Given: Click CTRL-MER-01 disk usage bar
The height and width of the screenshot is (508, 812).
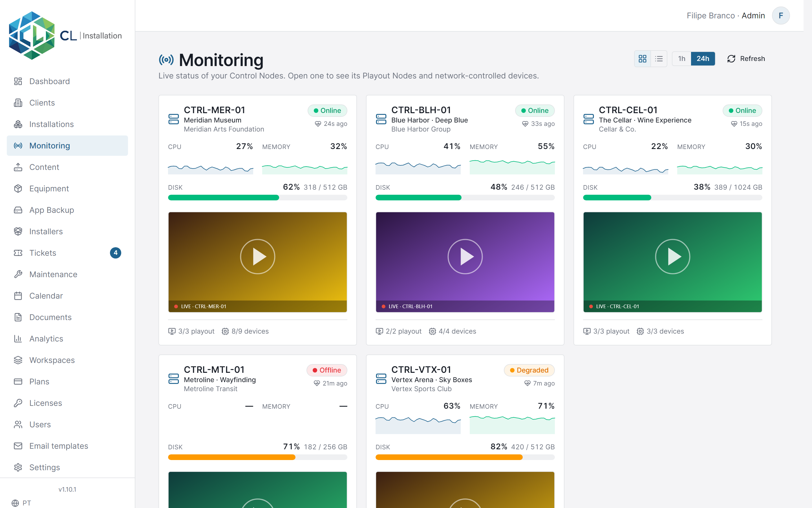Looking at the screenshot, I should (x=257, y=198).
